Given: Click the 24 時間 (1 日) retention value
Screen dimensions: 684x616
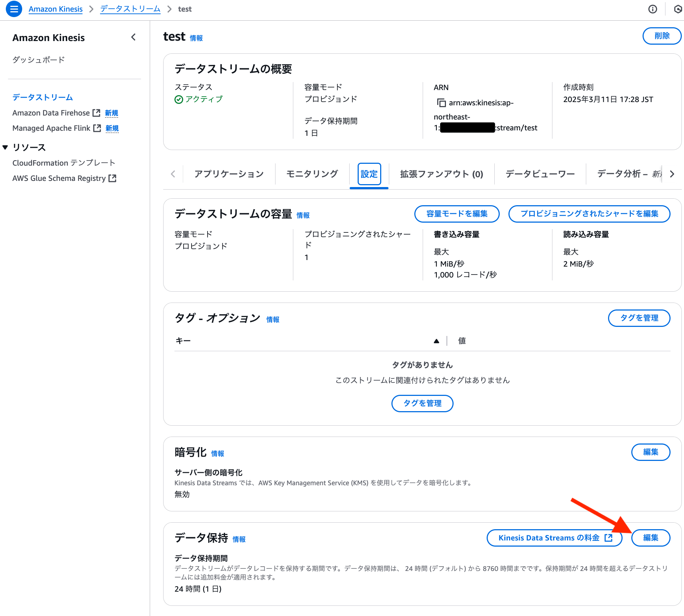Looking at the screenshot, I should 198,589.
